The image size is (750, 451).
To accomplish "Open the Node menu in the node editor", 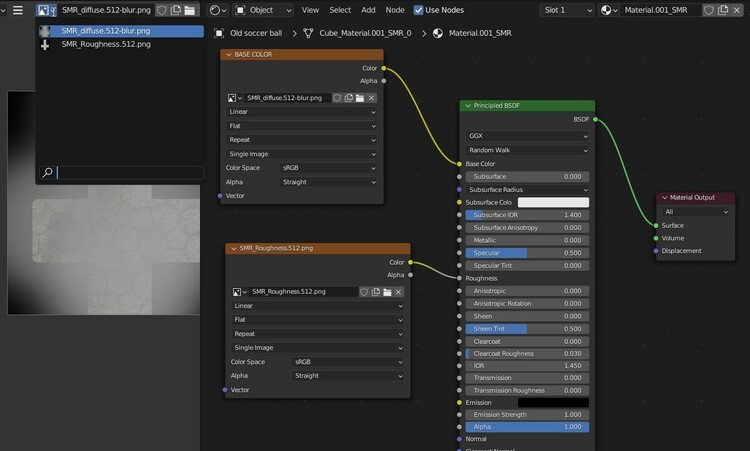I will click(x=395, y=10).
